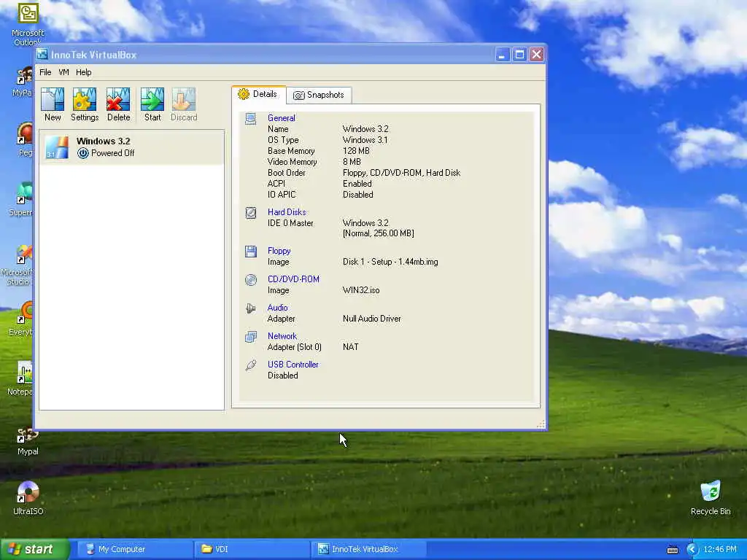
Task: Open the File menu
Action: (x=45, y=72)
